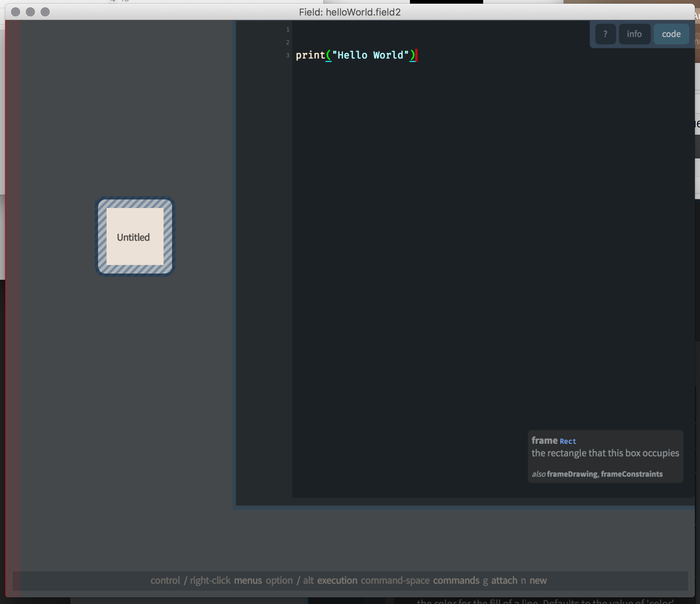Close the Field helloWorld.field2 window
Image resolution: width=700 pixels, height=604 pixels.
pyautogui.click(x=16, y=12)
